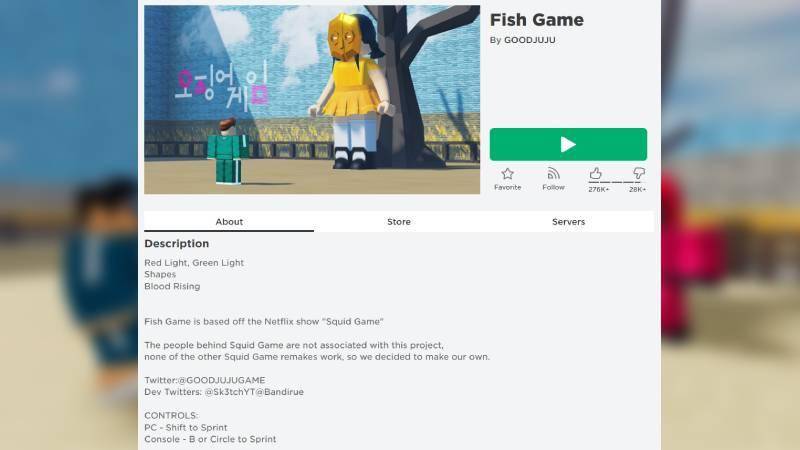
Task: Open the Servers tab
Action: click(568, 221)
